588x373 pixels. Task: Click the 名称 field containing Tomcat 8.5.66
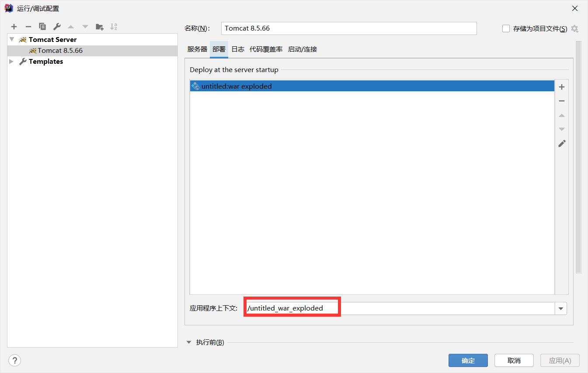[349, 28]
